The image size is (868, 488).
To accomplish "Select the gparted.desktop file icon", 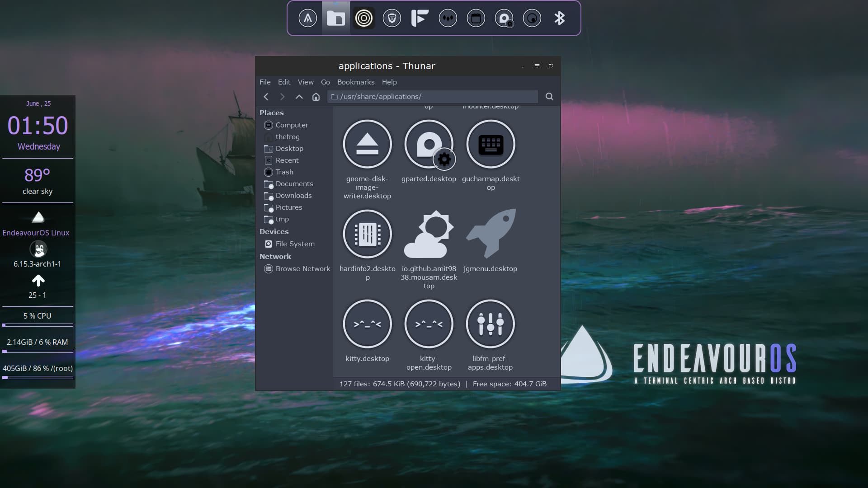I will coord(429,145).
